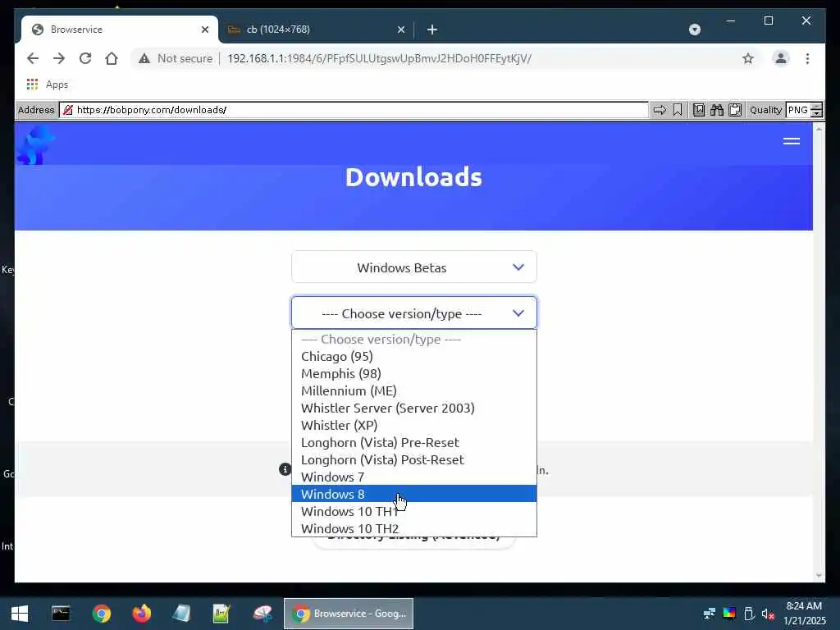Close the cb (1024×768) tab
The height and width of the screenshot is (630, 840).
(x=400, y=30)
